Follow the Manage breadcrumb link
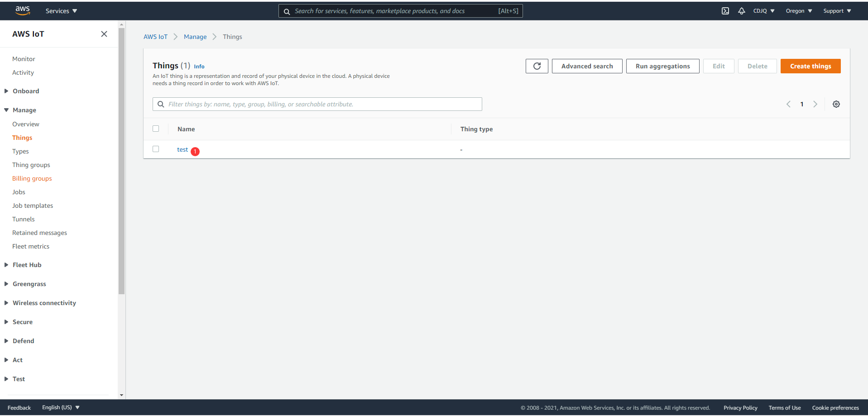This screenshot has width=868, height=416. (x=195, y=37)
